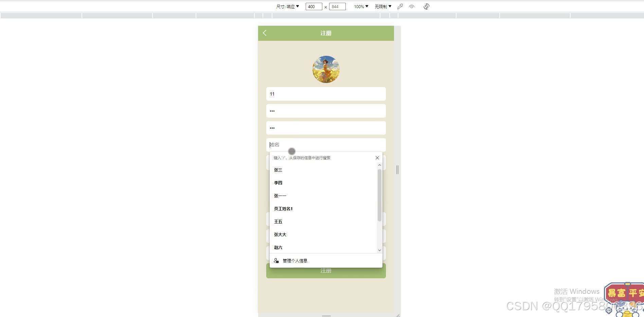This screenshot has height=317, width=644.
Task: Select 赵六 from the suggestion list
Action: 278,247
